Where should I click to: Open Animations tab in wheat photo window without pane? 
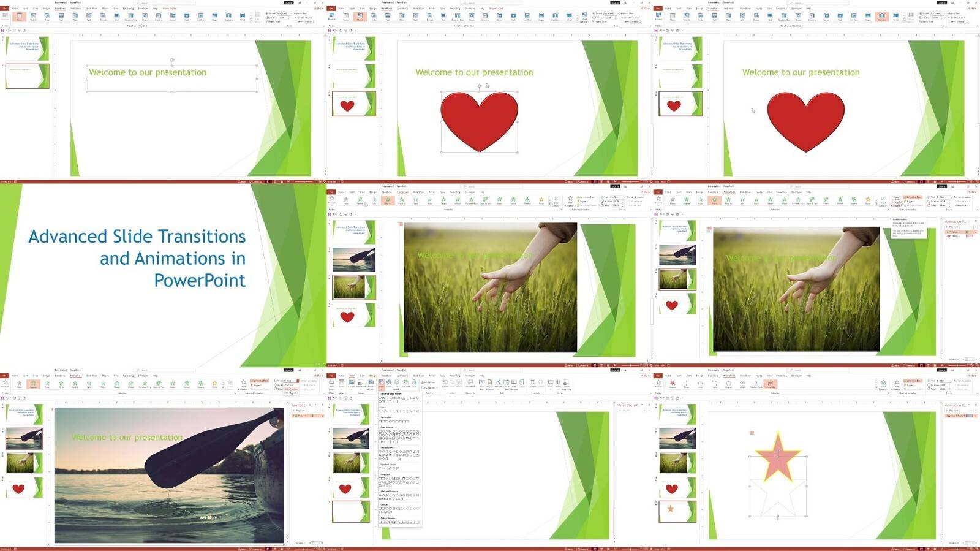[402, 192]
